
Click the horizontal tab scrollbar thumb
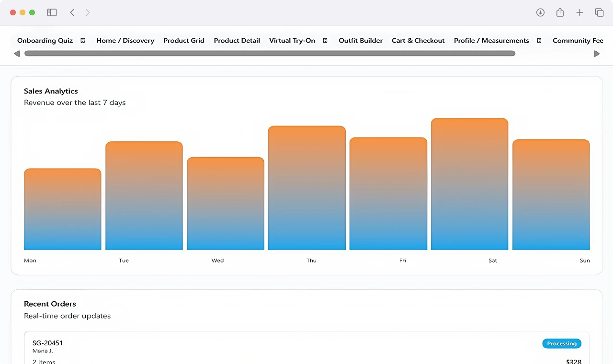click(x=270, y=54)
